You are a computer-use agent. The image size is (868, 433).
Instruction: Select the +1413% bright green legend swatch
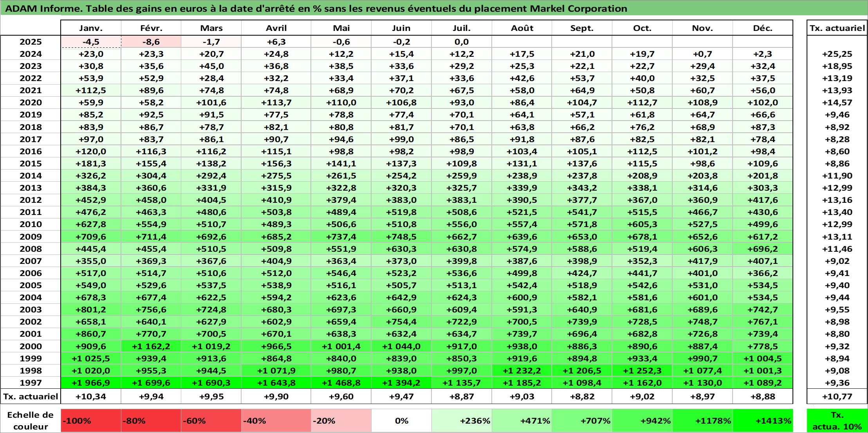[763, 421]
